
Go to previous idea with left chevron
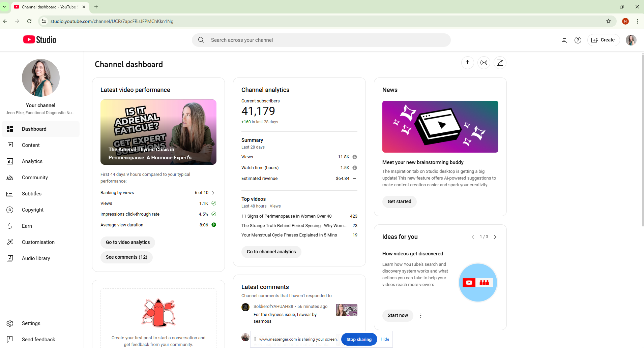pos(473,237)
